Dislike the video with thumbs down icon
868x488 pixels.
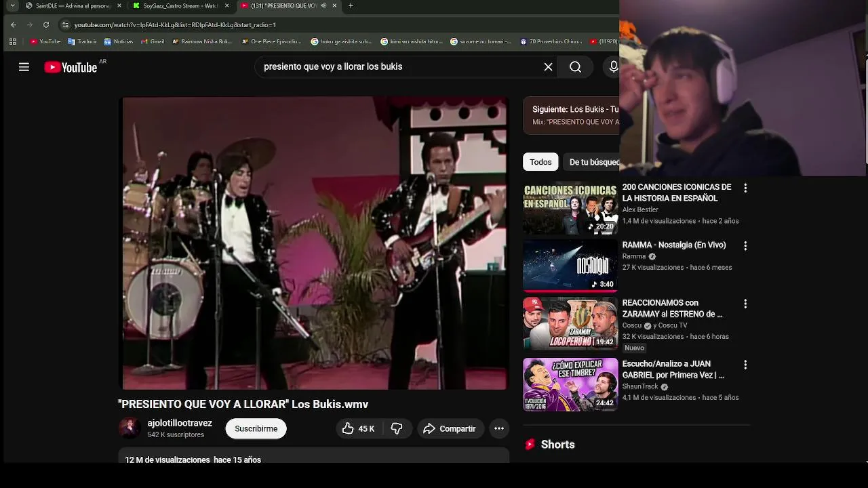point(397,428)
